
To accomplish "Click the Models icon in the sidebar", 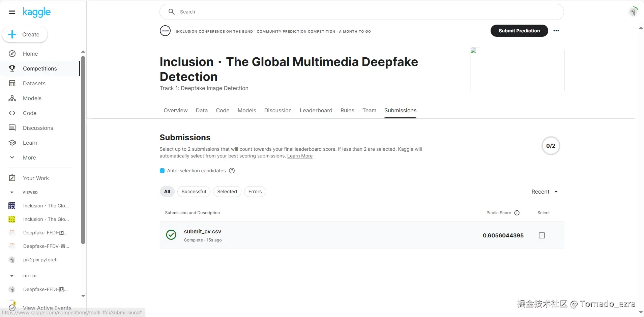I will click(12, 98).
